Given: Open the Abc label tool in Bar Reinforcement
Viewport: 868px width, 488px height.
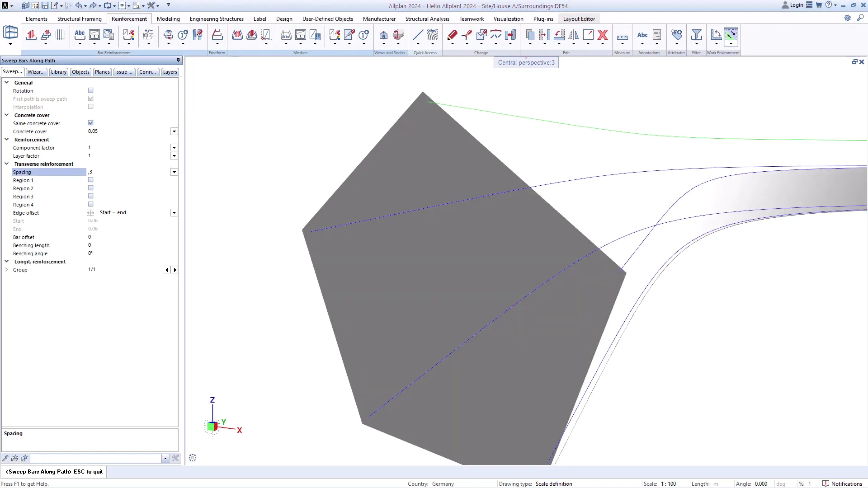Looking at the screenshot, I should point(80,35).
